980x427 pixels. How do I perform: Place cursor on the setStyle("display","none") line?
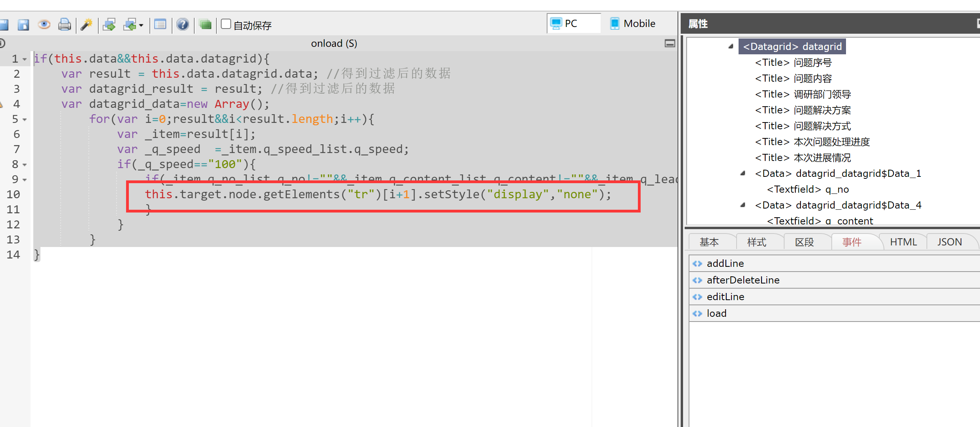(378, 194)
